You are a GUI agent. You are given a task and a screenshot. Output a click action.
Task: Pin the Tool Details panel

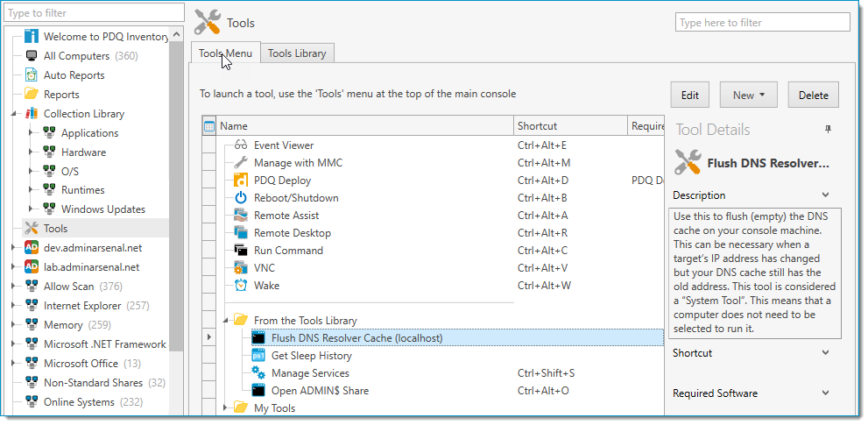click(828, 130)
